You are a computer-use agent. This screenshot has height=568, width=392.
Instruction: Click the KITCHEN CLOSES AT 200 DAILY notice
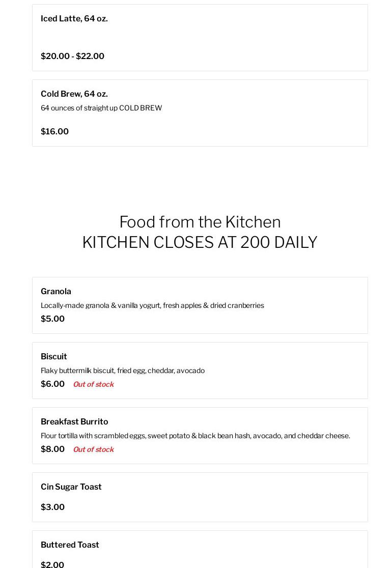coord(200,242)
